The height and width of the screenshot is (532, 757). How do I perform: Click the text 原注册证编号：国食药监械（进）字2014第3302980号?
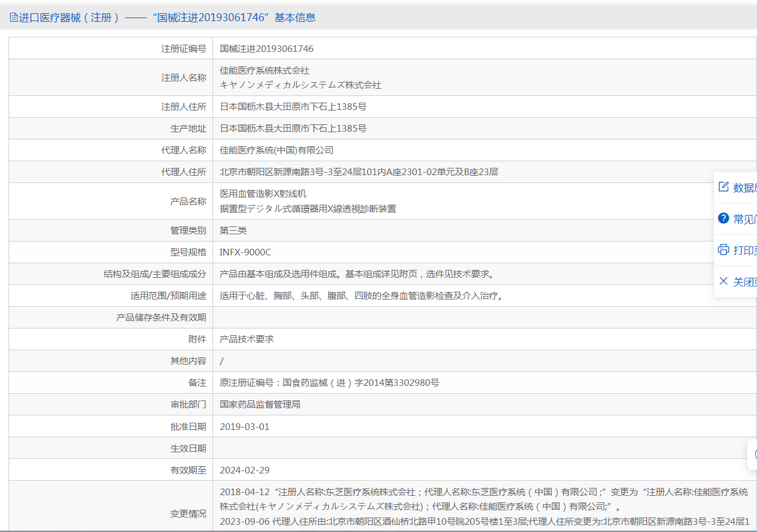pos(329,382)
